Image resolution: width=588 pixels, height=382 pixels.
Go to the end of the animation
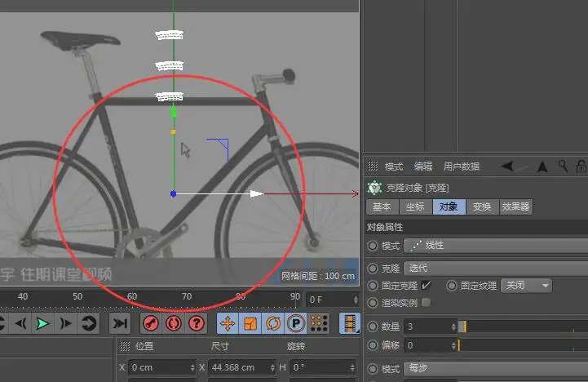120,323
